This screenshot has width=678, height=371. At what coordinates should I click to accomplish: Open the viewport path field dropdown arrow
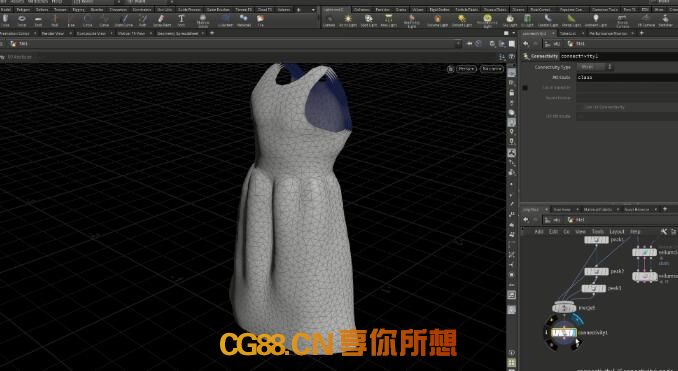pyautogui.click(x=458, y=44)
